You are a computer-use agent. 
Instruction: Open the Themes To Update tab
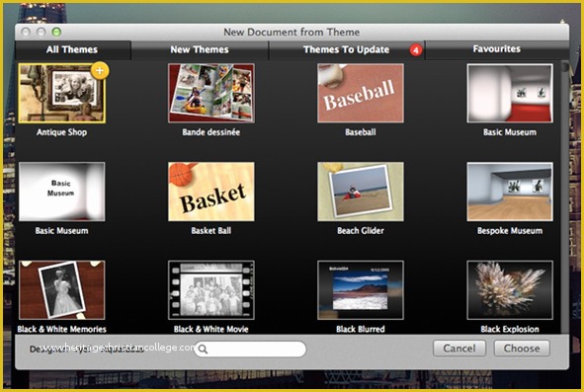(x=347, y=50)
